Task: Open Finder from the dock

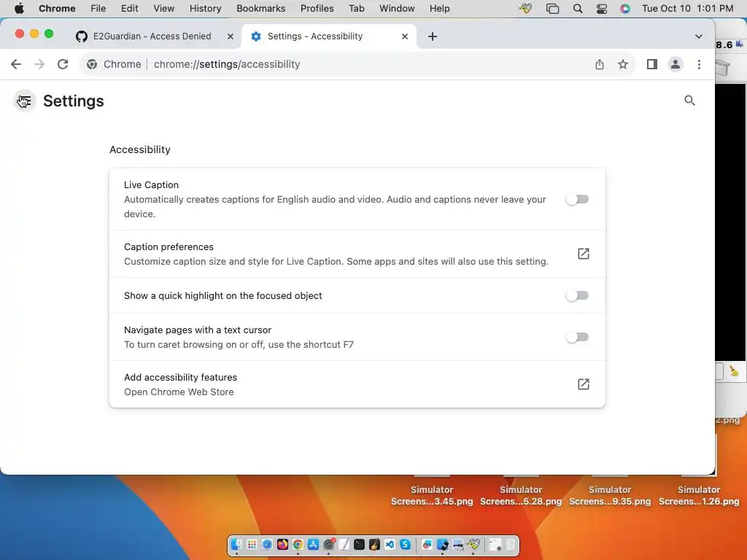Action: pos(237,545)
